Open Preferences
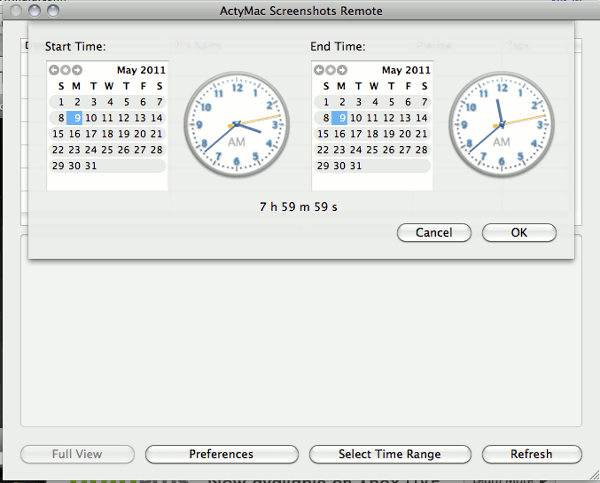This screenshot has height=483, width=600. pyautogui.click(x=222, y=454)
